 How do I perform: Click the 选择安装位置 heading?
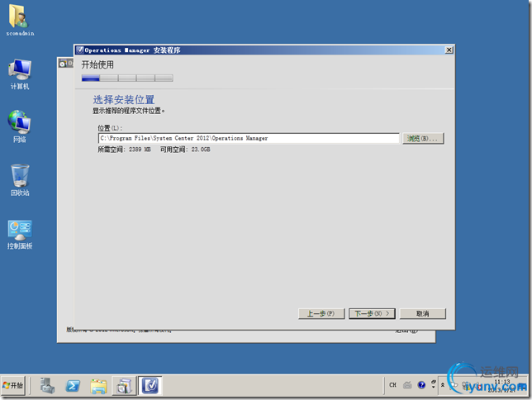click(x=124, y=100)
